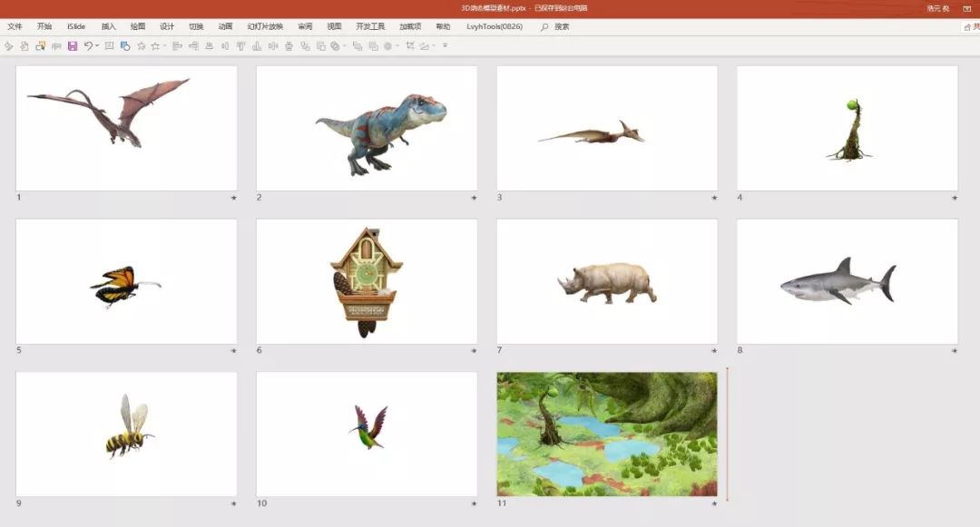
Task: Click animation star under slide 8
Action: (955, 350)
